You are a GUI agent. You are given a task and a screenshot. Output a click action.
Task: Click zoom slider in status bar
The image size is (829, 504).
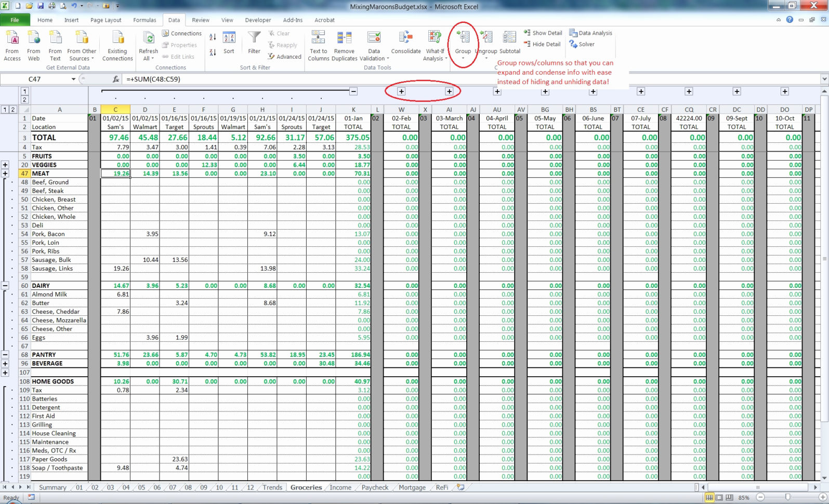pos(788,497)
